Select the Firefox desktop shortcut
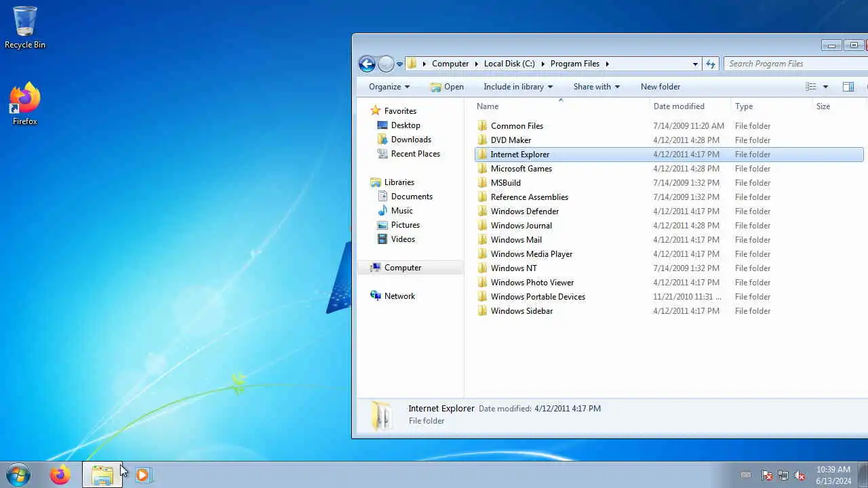 pos(25,104)
